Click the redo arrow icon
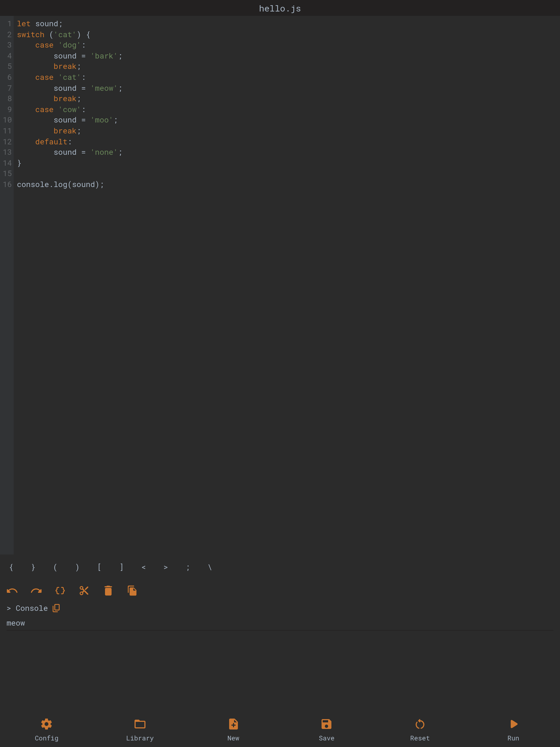Viewport: 560px width, 747px height. [x=36, y=591]
